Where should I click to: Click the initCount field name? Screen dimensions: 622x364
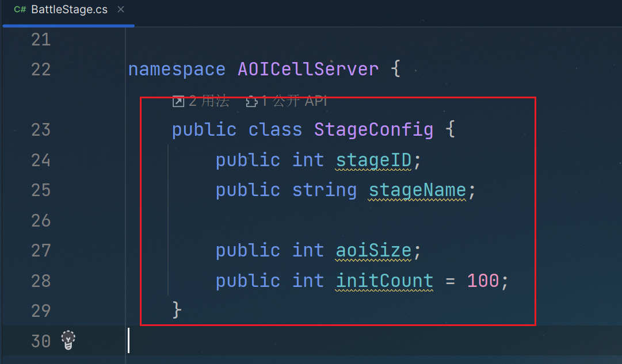coord(384,281)
